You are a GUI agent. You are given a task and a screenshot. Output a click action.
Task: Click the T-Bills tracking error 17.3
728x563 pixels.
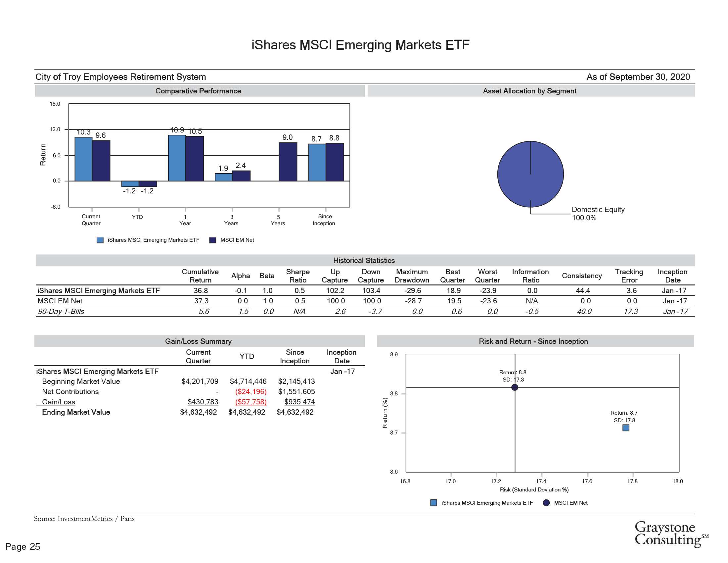[631, 312]
